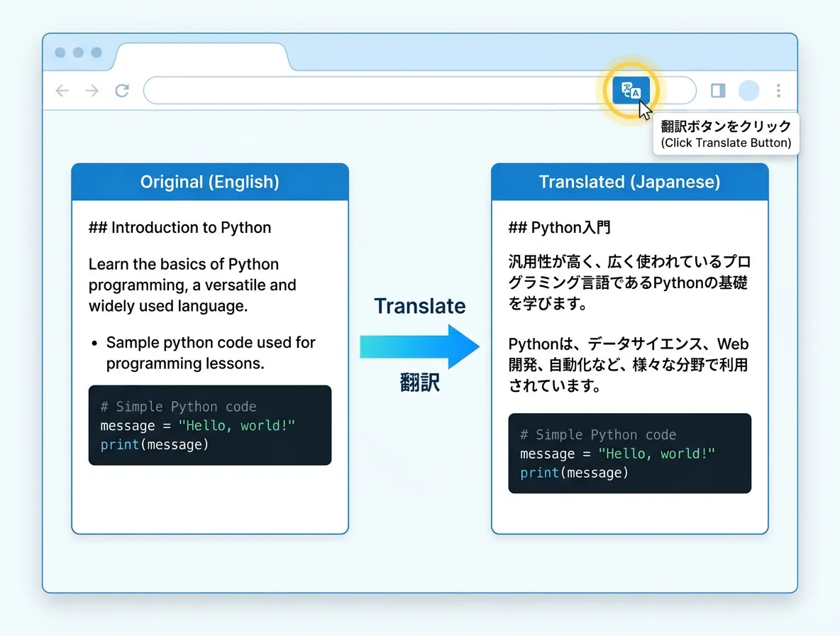The width and height of the screenshot is (840, 636).
Task: Reload the page with the refresh icon
Action: point(122,91)
